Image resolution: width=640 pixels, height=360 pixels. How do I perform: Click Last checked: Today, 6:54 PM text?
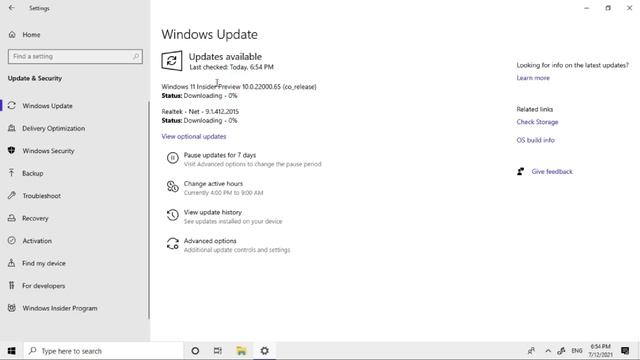pyautogui.click(x=231, y=67)
